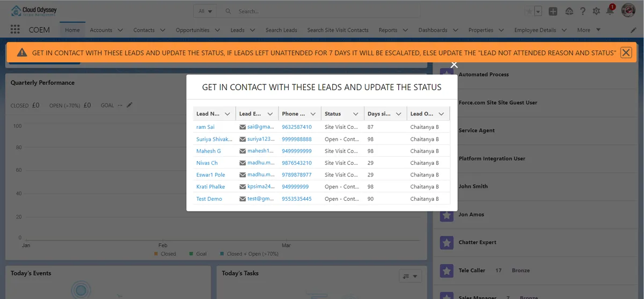This screenshot has height=299, width=644.
Task: Open the favorites list dropdown arrow
Action: point(538,11)
